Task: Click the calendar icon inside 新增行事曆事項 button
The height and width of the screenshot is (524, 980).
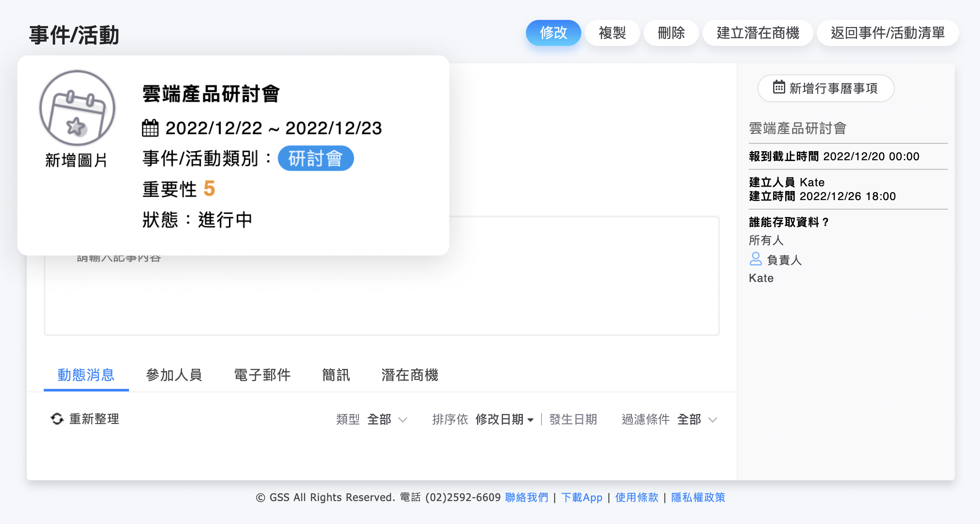Action: 779,88
